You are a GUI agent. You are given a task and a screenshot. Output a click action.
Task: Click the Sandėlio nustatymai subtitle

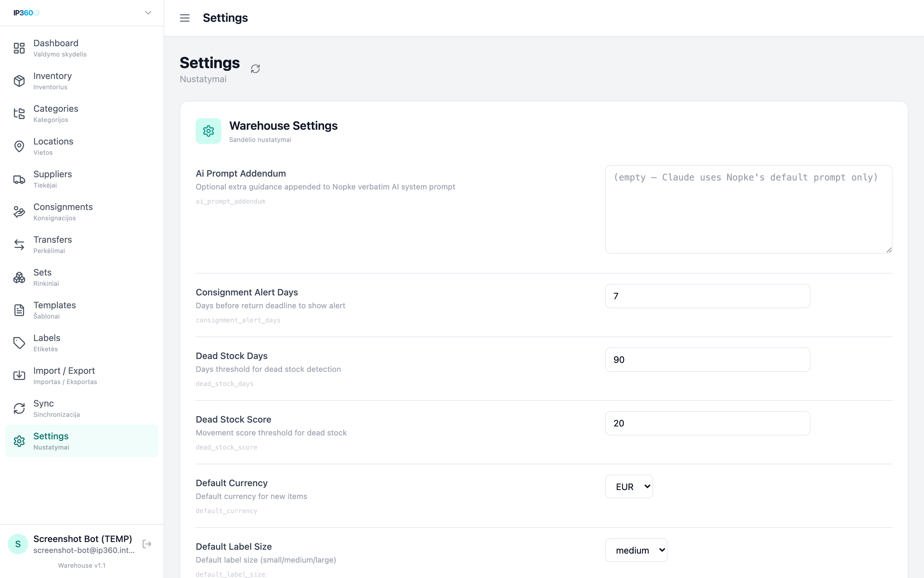260,140
